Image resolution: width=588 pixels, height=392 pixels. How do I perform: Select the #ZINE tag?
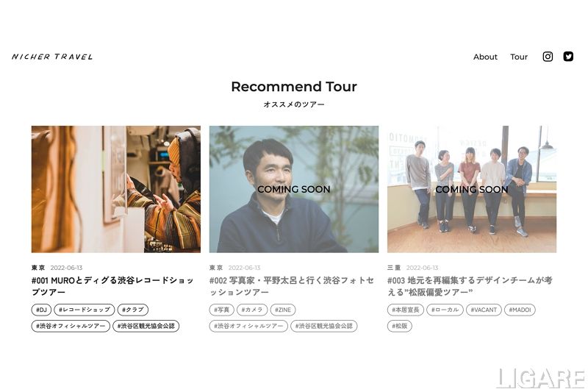[x=283, y=310]
